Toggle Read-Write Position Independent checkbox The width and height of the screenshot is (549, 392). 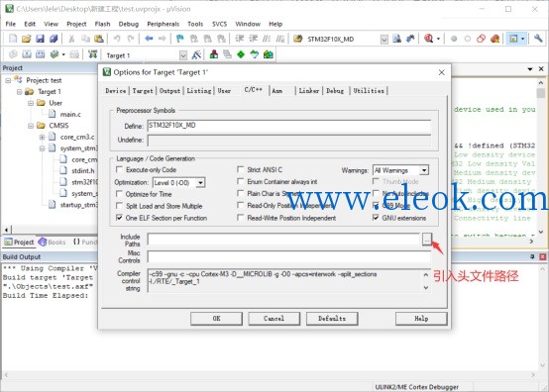coord(241,218)
